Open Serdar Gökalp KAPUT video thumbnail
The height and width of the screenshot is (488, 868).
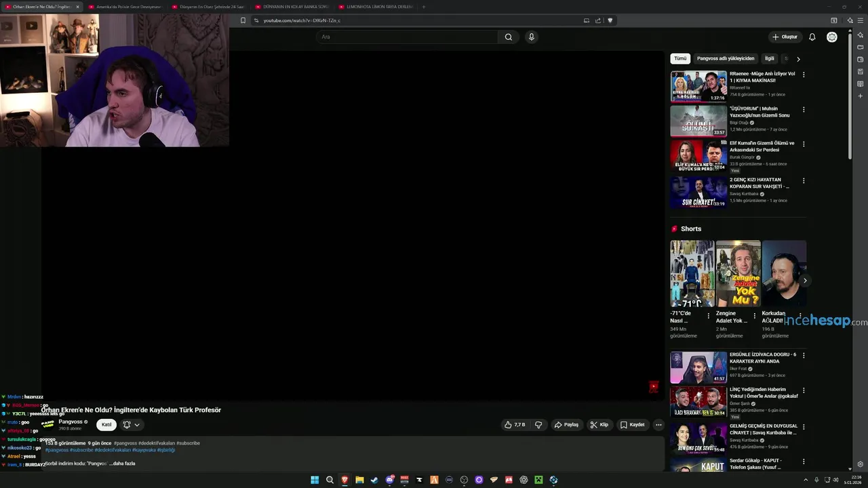(698, 465)
